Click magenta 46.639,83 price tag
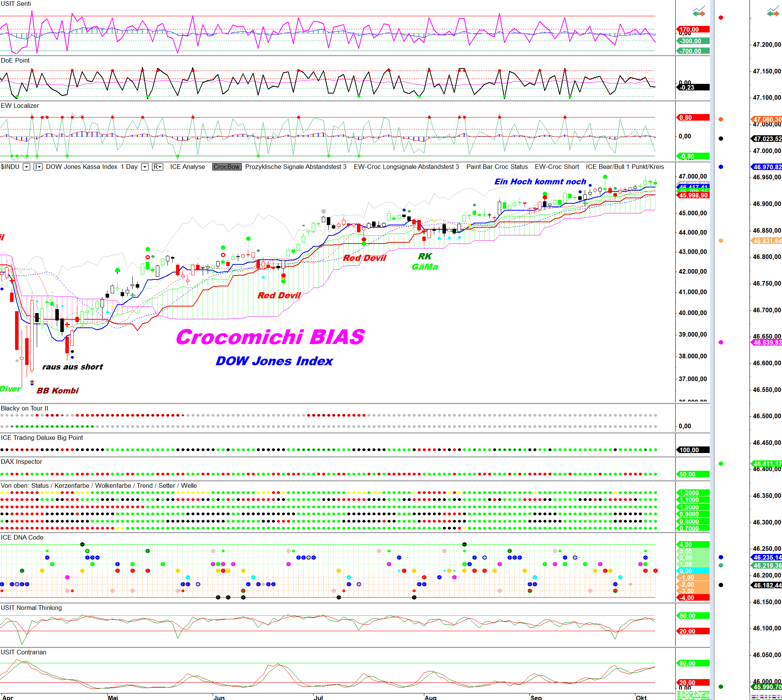Viewport: 782px width, 700px height. (767, 342)
